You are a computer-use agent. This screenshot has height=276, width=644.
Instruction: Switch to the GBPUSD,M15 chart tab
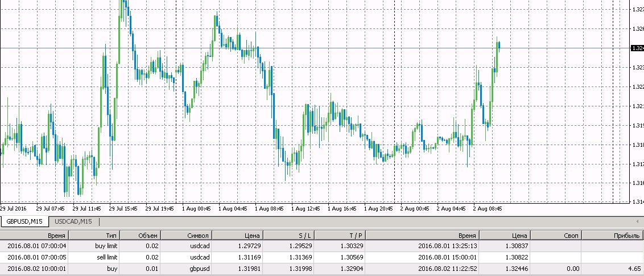click(24, 222)
